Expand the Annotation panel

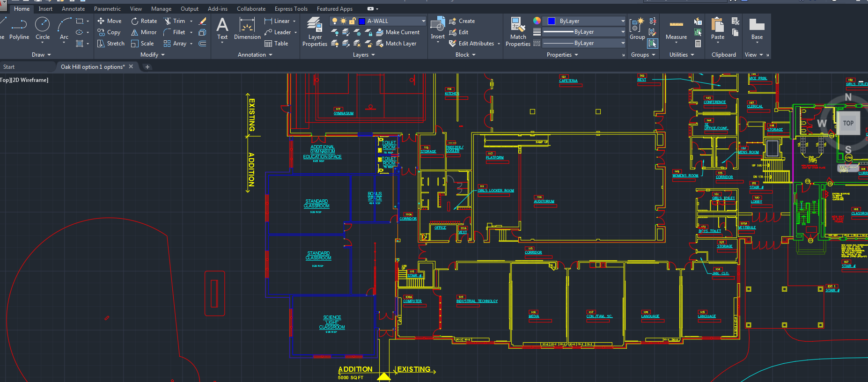[x=255, y=55]
